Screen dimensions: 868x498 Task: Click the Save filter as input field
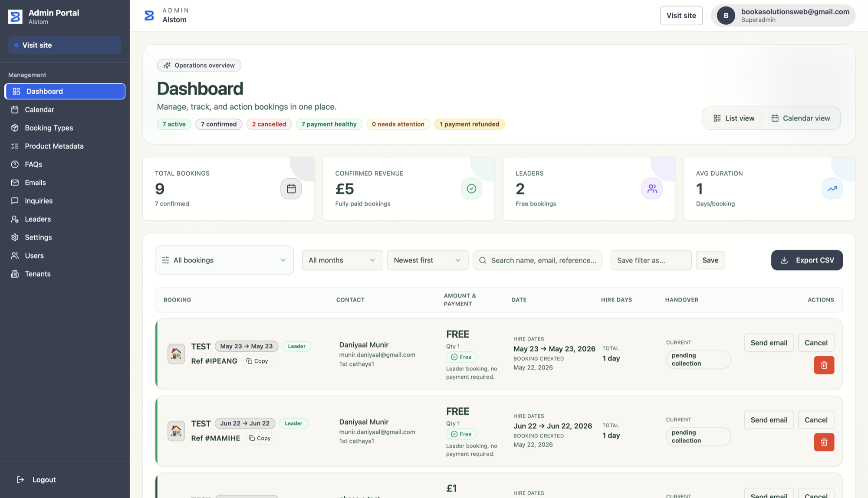tap(651, 260)
